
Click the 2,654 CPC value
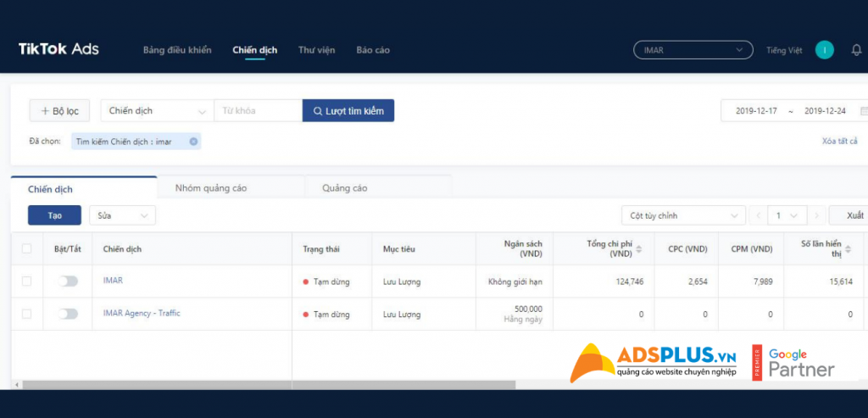tap(698, 281)
